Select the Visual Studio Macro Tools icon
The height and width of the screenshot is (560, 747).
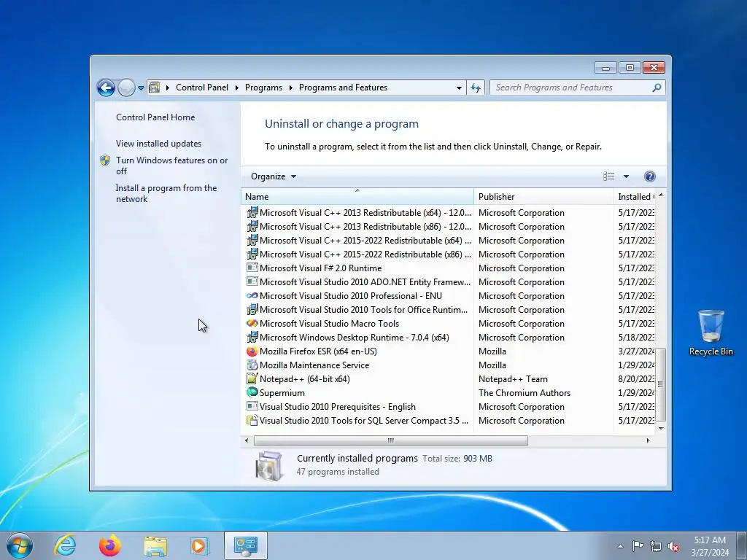point(252,323)
